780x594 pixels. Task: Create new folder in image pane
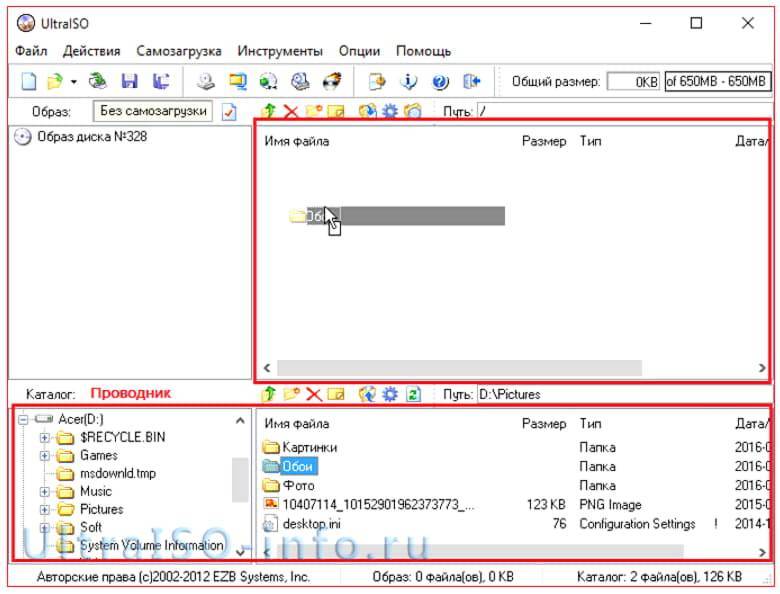click(x=314, y=111)
